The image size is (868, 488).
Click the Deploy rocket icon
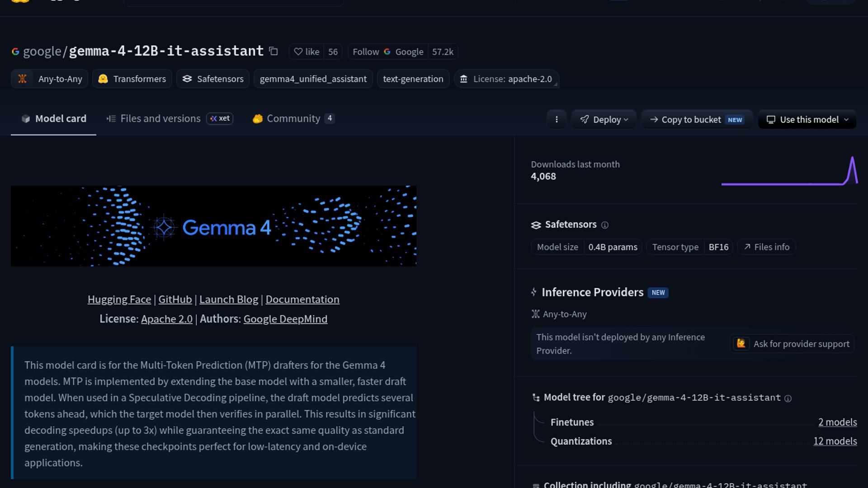point(585,119)
